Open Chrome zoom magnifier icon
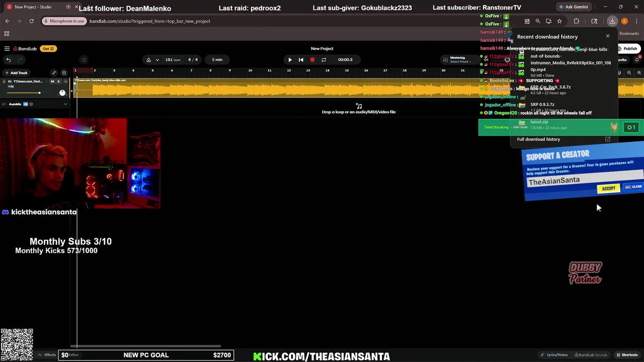 (x=538, y=21)
